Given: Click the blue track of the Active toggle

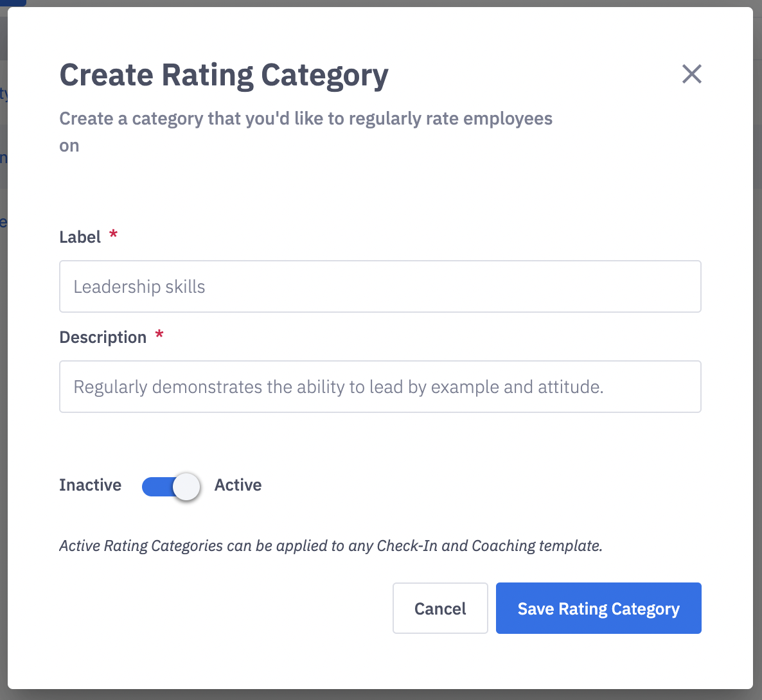Looking at the screenshot, I should pyautogui.click(x=155, y=487).
